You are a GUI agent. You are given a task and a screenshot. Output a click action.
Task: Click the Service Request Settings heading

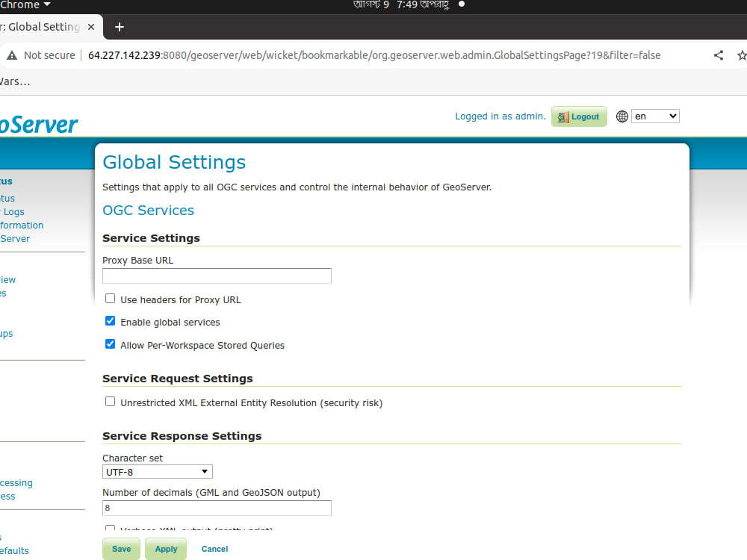[178, 379]
